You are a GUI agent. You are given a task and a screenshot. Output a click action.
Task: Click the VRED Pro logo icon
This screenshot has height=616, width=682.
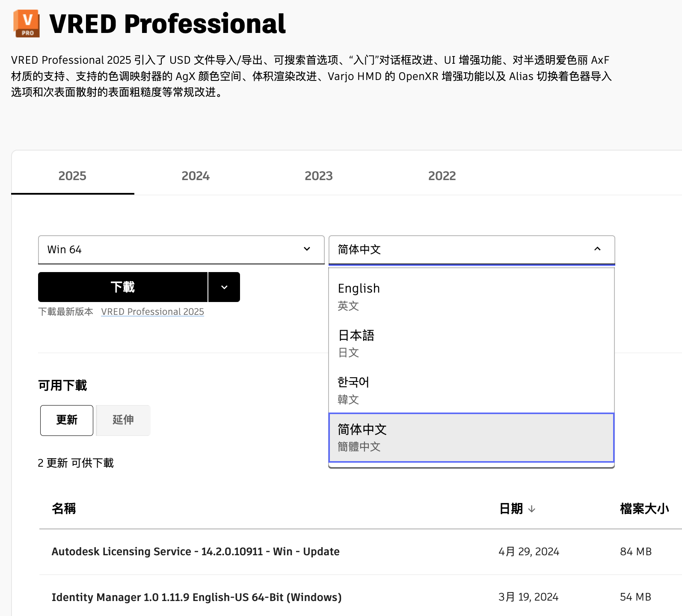point(27,24)
